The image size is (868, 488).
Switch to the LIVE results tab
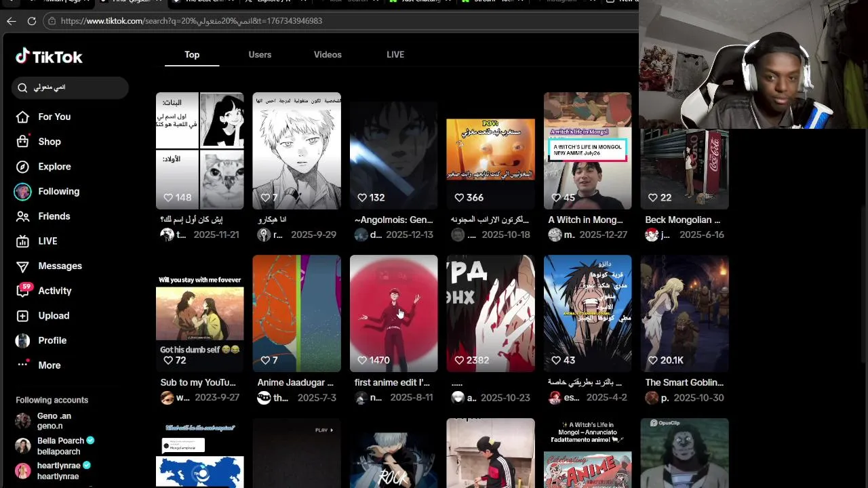[x=395, y=54]
